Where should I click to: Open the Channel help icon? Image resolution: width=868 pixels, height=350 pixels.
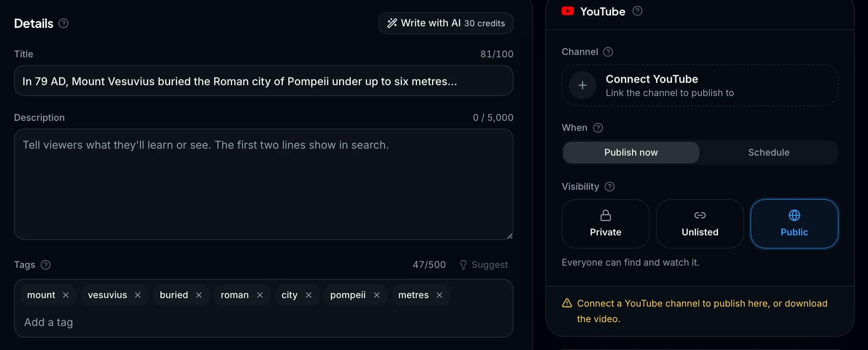(608, 52)
